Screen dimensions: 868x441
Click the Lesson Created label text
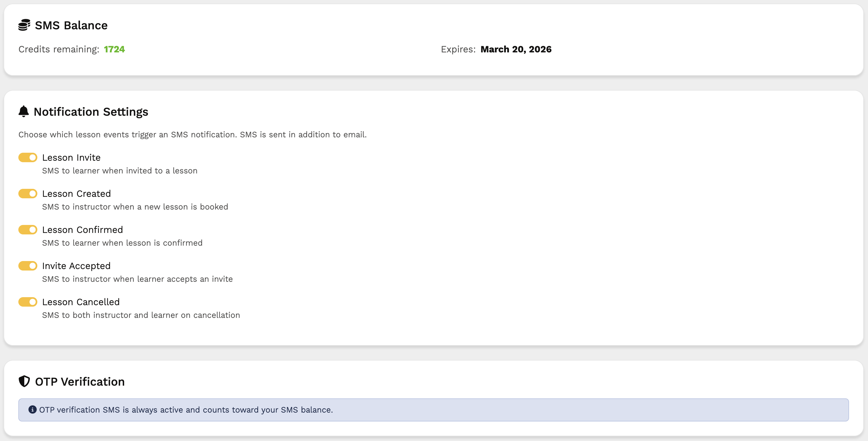pyautogui.click(x=76, y=194)
